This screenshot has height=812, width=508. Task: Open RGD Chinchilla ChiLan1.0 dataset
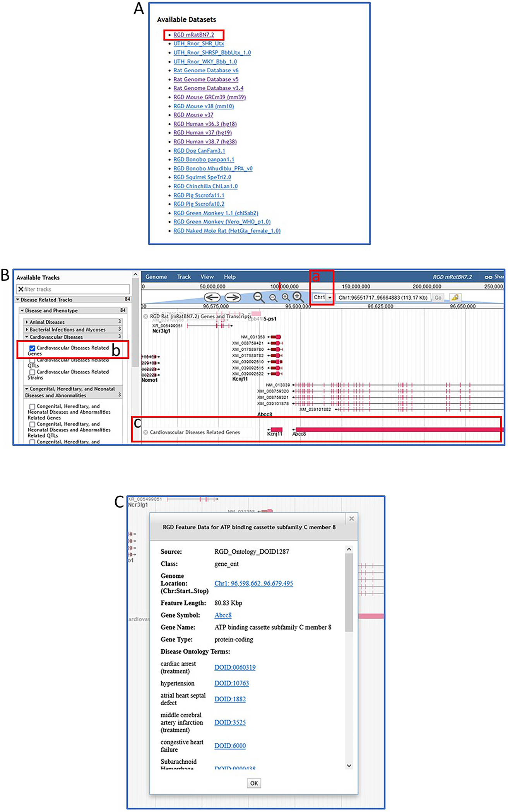coord(205,186)
